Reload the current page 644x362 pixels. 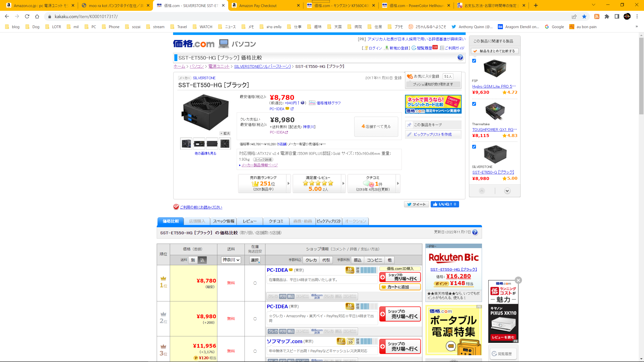click(x=27, y=16)
